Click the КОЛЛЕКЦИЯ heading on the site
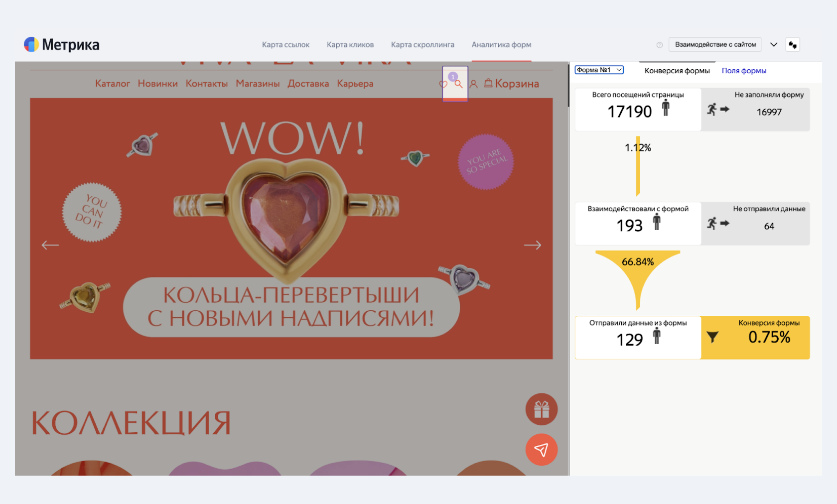The width and height of the screenshot is (837, 504). point(131,423)
